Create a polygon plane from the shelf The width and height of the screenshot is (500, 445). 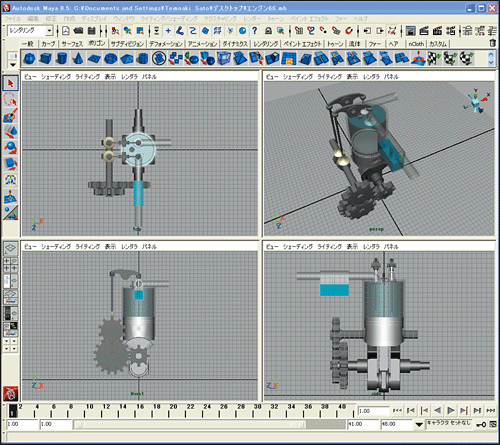(x=94, y=59)
